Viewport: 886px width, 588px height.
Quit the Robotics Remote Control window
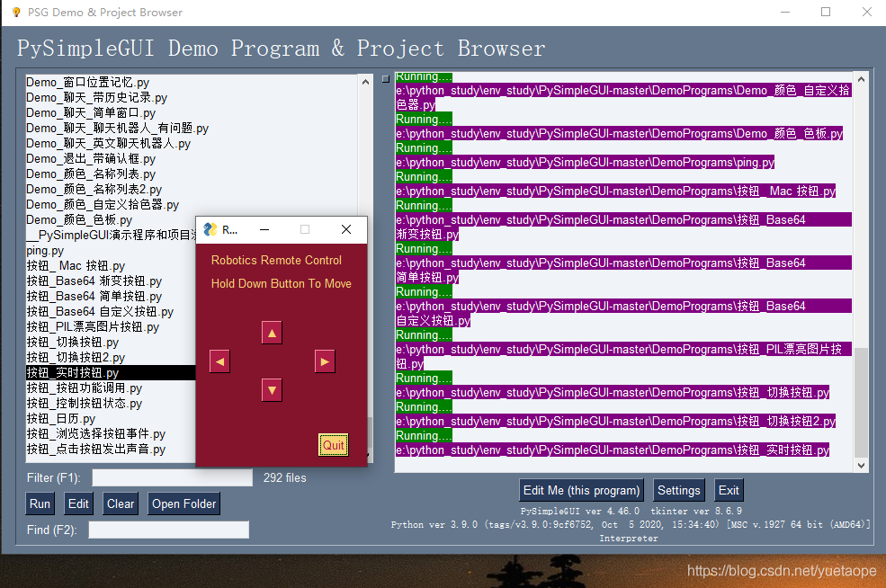(x=334, y=445)
